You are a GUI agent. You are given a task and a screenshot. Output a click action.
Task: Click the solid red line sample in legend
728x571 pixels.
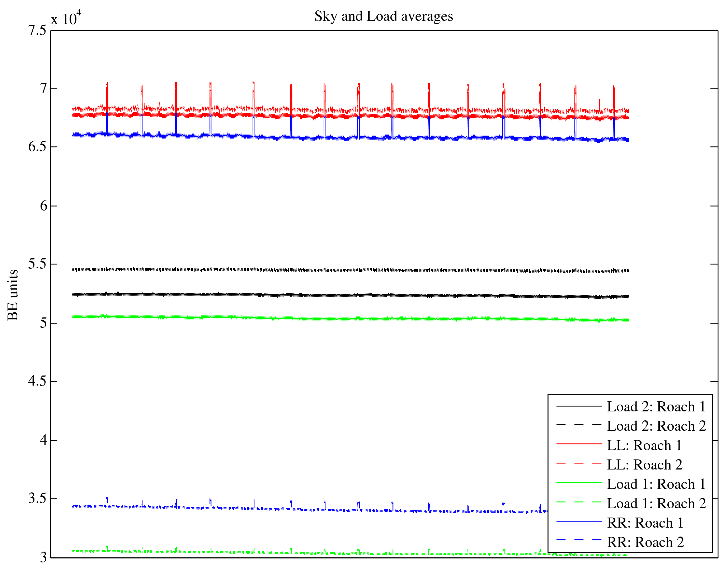(579, 444)
